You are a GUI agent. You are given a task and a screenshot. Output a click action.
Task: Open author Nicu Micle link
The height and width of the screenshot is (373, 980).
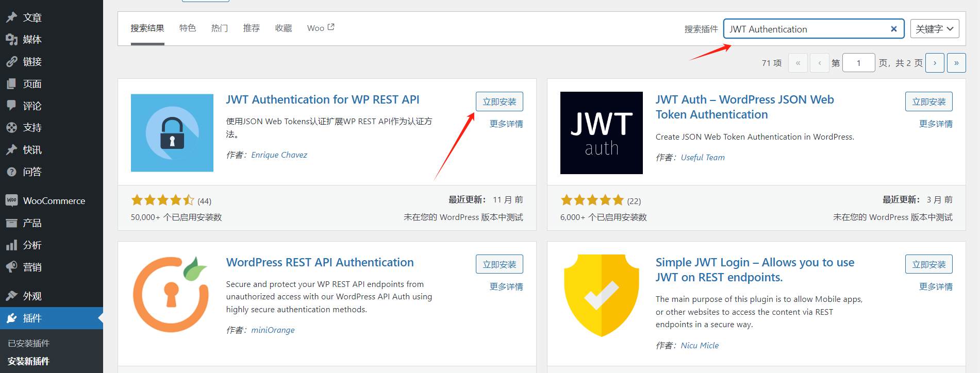click(x=700, y=345)
